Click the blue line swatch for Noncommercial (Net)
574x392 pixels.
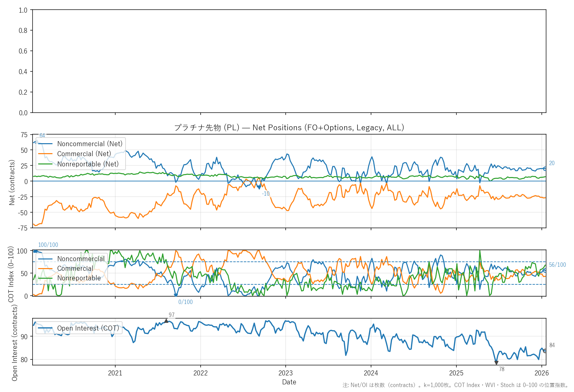46,144
